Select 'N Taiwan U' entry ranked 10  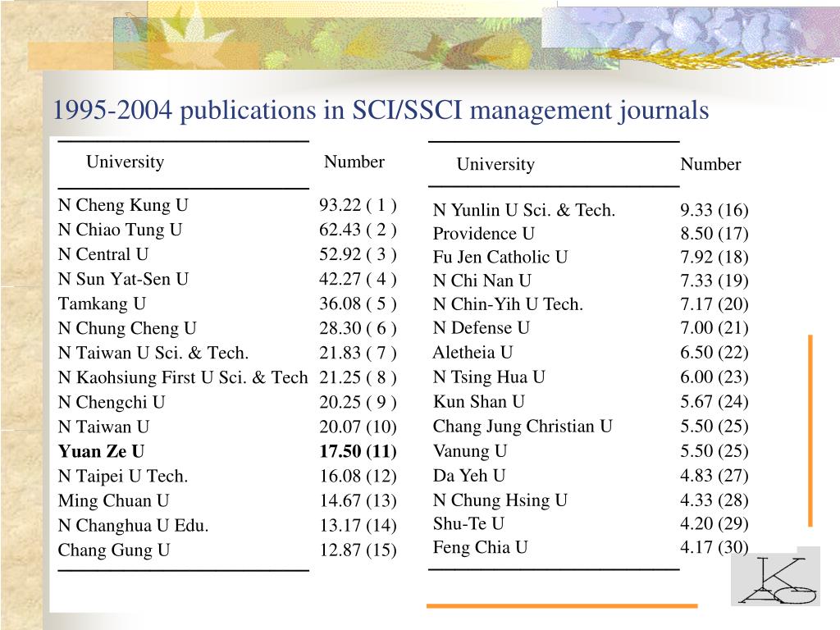pos(103,427)
